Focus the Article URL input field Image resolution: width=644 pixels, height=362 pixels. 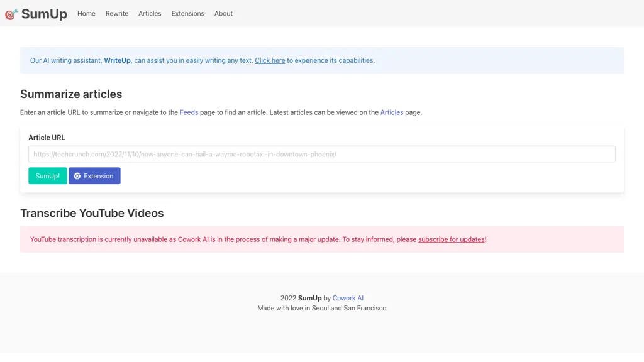point(321,155)
